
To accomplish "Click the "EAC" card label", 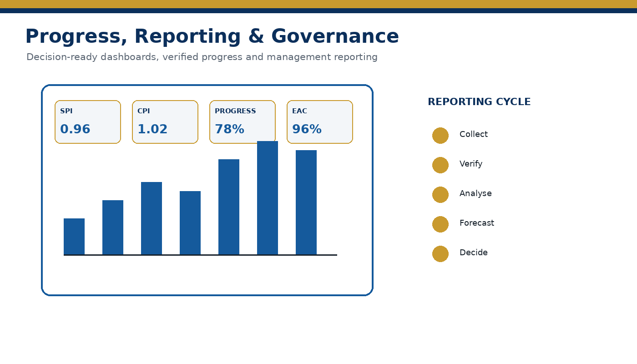I will coord(299,111).
